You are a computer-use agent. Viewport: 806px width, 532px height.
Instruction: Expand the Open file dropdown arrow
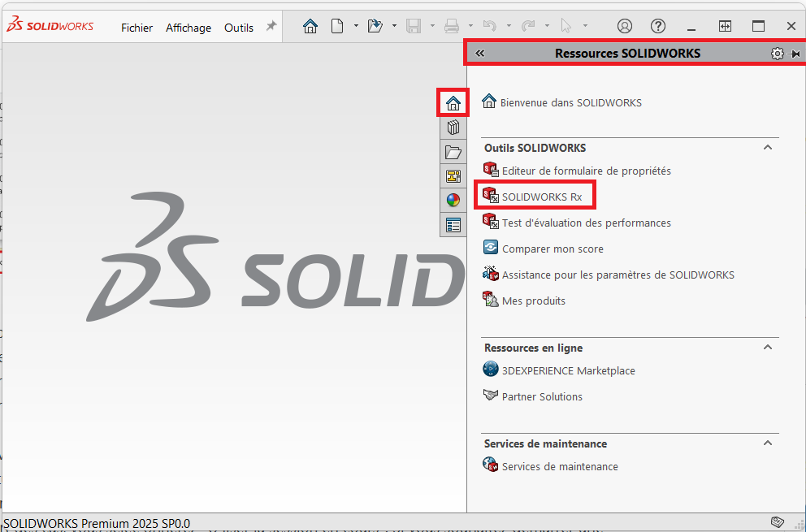tap(394, 26)
